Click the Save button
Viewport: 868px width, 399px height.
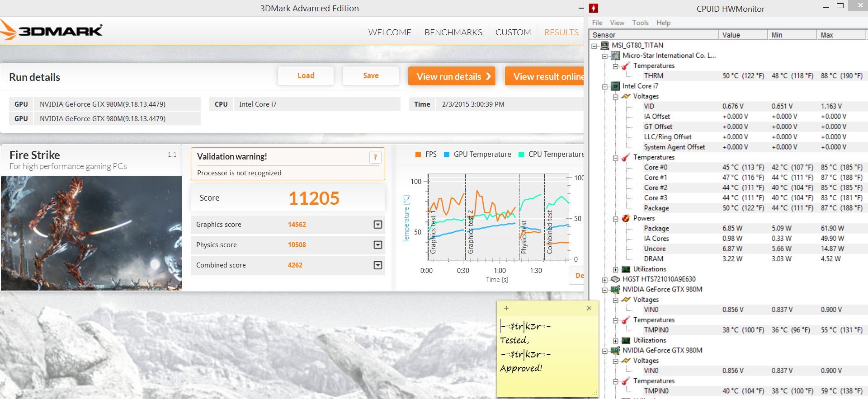click(x=371, y=76)
